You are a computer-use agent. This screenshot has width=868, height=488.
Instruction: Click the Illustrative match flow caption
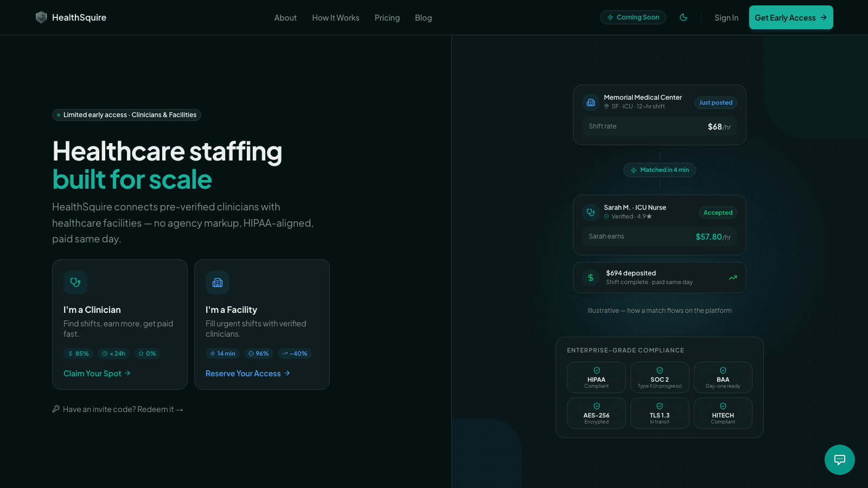tap(660, 311)
